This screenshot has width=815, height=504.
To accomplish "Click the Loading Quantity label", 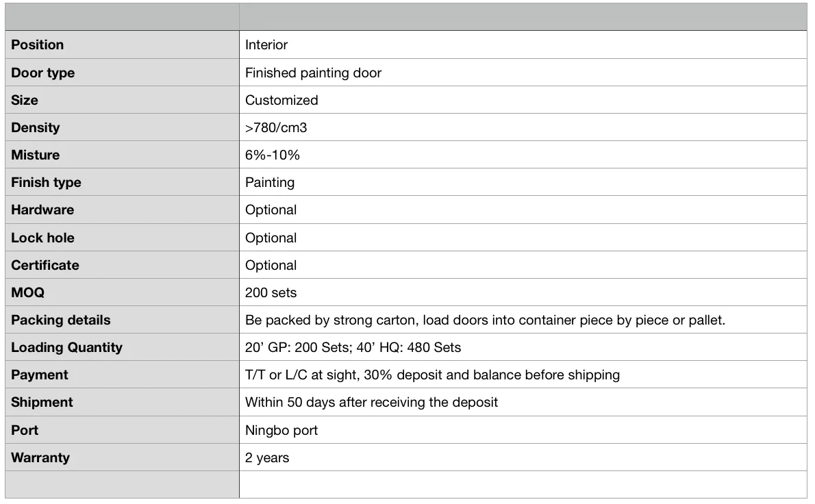I will coord(66,347).
